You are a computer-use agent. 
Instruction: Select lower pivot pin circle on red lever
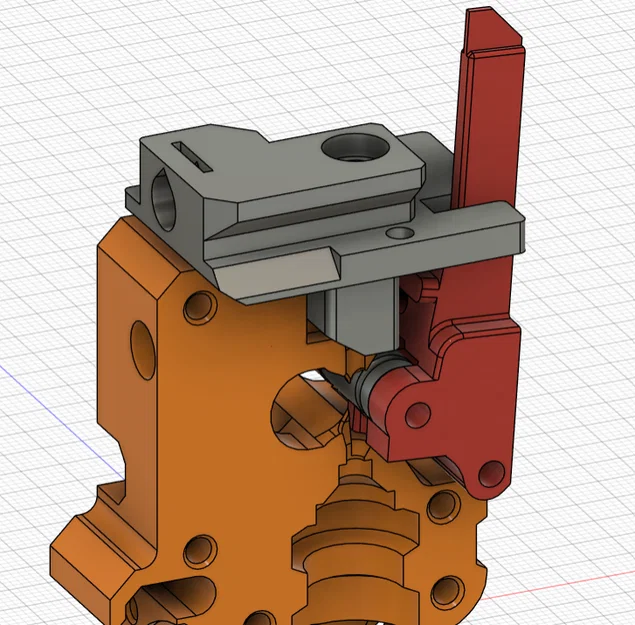[491, 474]
